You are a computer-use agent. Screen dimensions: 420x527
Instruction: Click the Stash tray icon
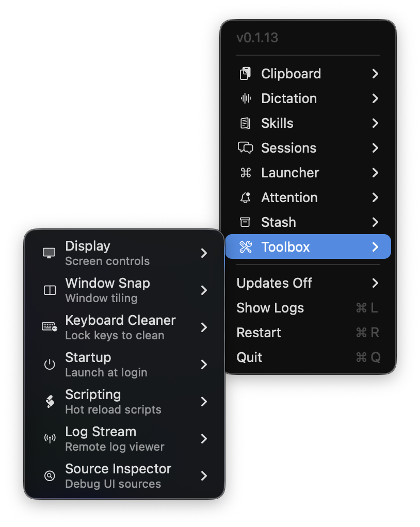pyautogui.click(x=247, y=222)
